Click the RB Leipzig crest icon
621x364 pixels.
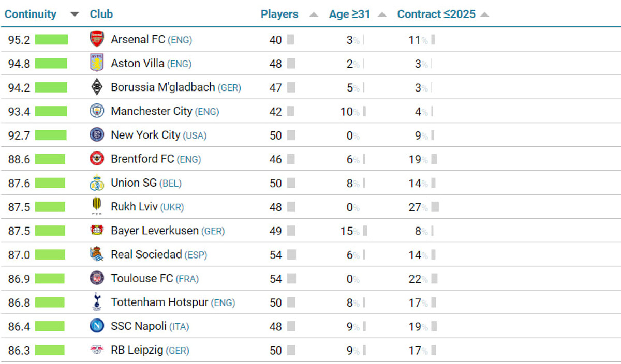96,350
